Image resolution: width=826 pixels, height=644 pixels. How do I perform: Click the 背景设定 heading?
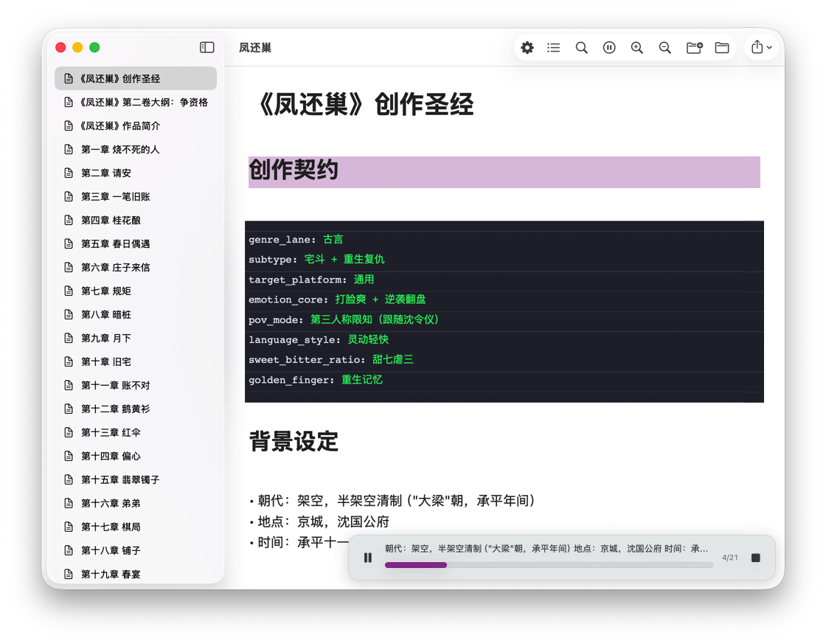pyautogui.click(x=294, y=442)
